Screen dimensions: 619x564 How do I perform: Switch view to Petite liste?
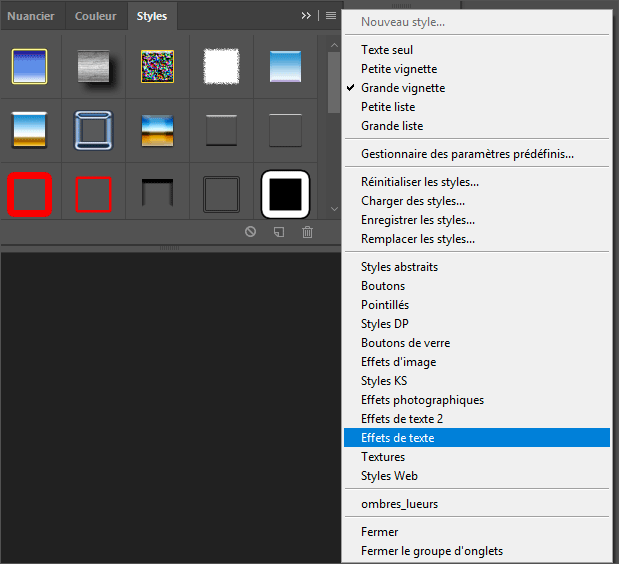click(388, 107)
